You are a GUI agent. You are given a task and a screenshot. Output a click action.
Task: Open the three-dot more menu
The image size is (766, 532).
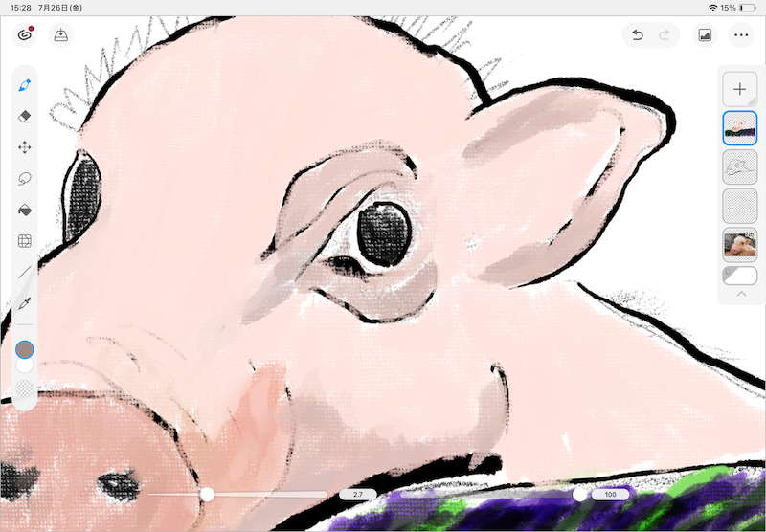pyautogui.click(x=741, y=35)
